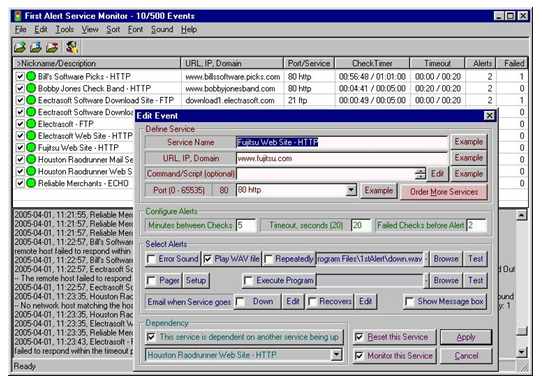542x381 pixels.
Task: Open the 80 http port dropdown
Action: pyautogui.click(x=351, y=190)
